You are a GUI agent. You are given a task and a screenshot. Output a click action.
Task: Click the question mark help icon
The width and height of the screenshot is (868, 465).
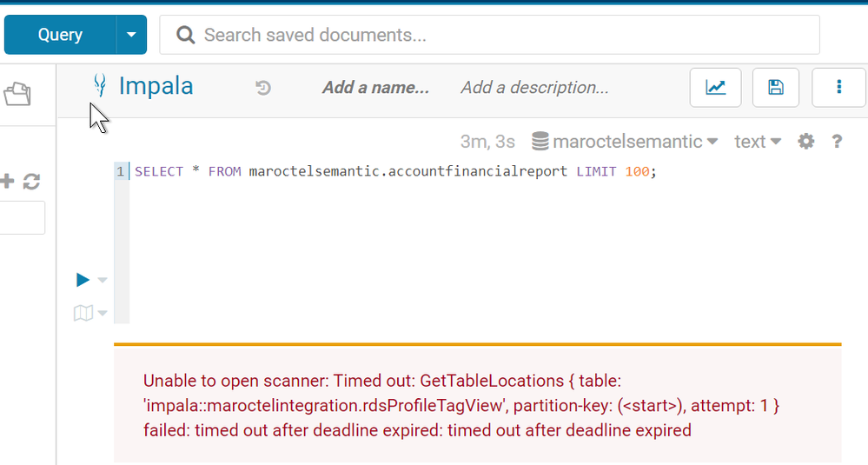[x=837, y=142]
